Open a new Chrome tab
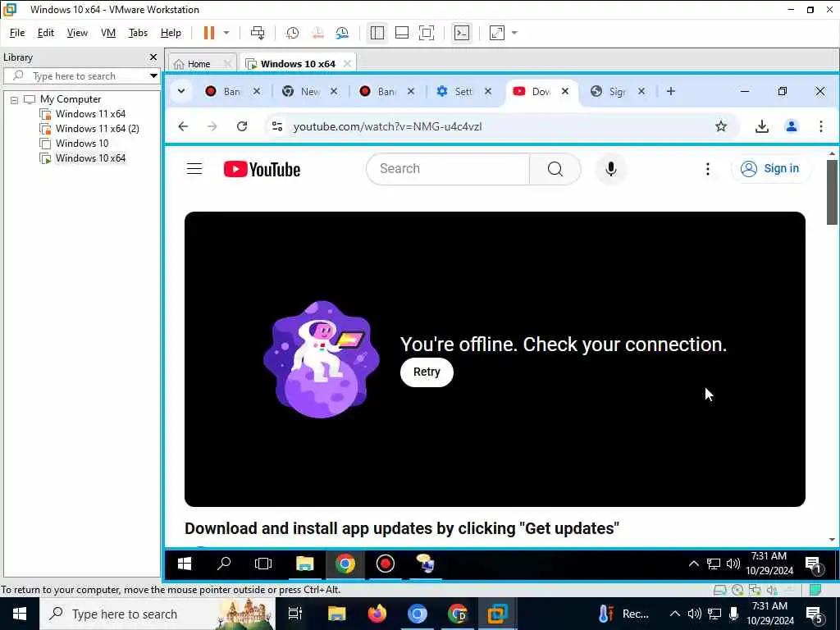Screen dimensions: 840x630 pyautogui.click(x=671, y=91)
